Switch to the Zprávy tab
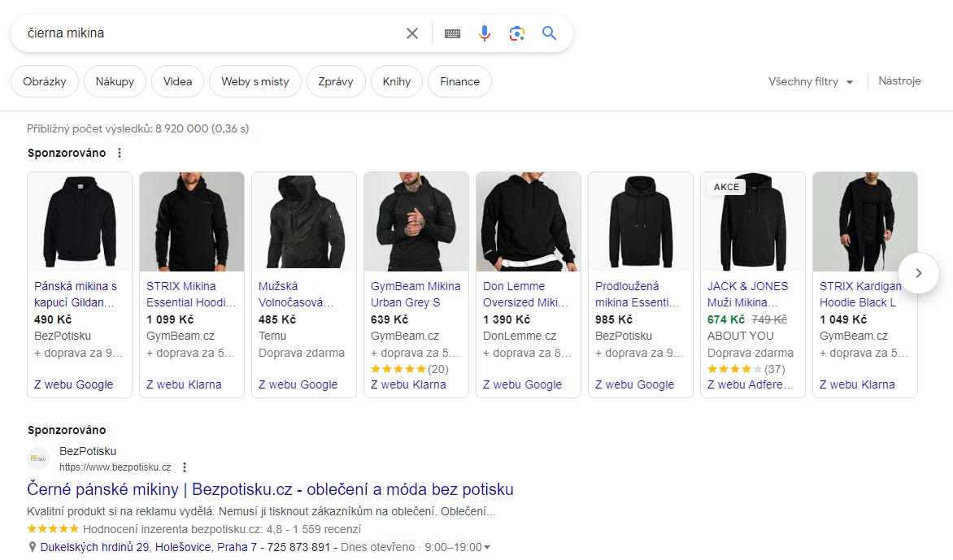Viewport: 953px width, 560px height. click(x=336, y=81)
